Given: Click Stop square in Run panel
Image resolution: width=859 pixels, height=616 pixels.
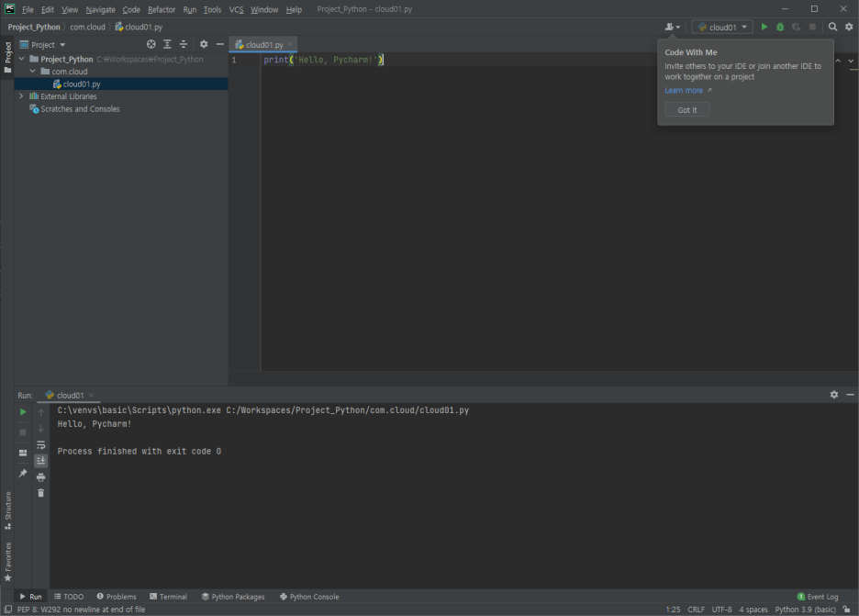Looking at the screenshot, I should click(23, 431).
